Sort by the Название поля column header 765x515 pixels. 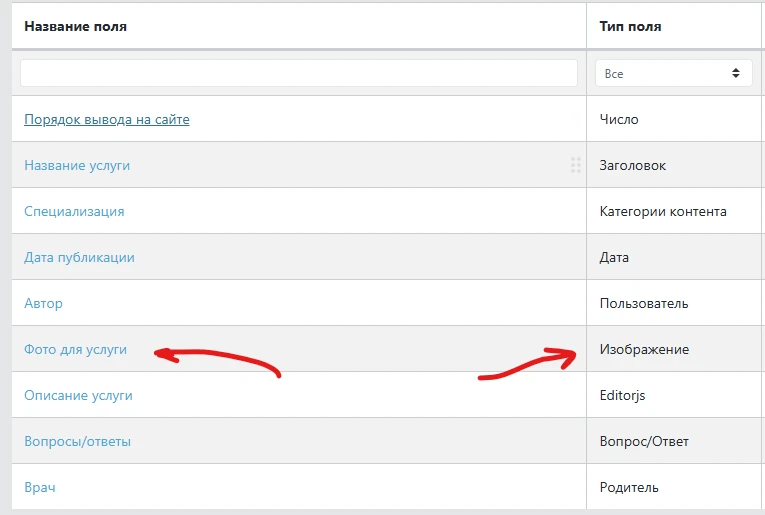coord(75,26)
